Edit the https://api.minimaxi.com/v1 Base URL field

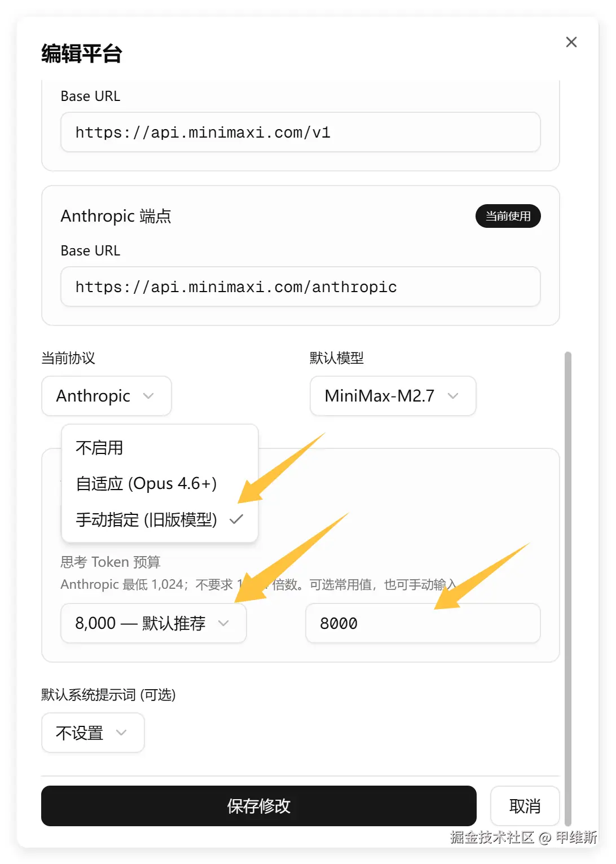(x=300, y=132)
